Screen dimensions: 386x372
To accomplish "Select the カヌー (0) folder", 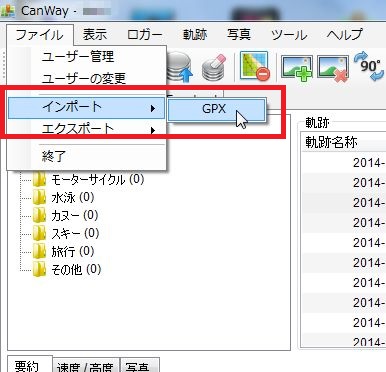I will click(x=66, y=216).
